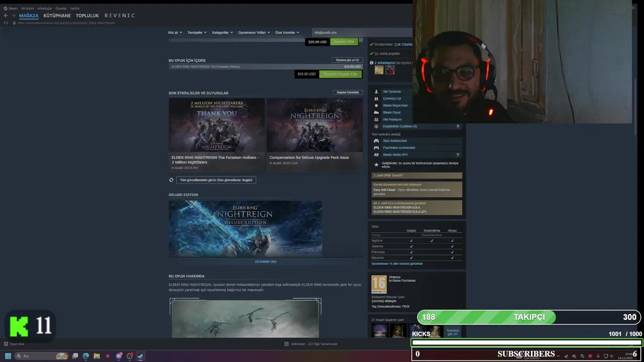Open the Arkadaşlar menu
The height and width of the screenshot is (362, 644).
45,9
